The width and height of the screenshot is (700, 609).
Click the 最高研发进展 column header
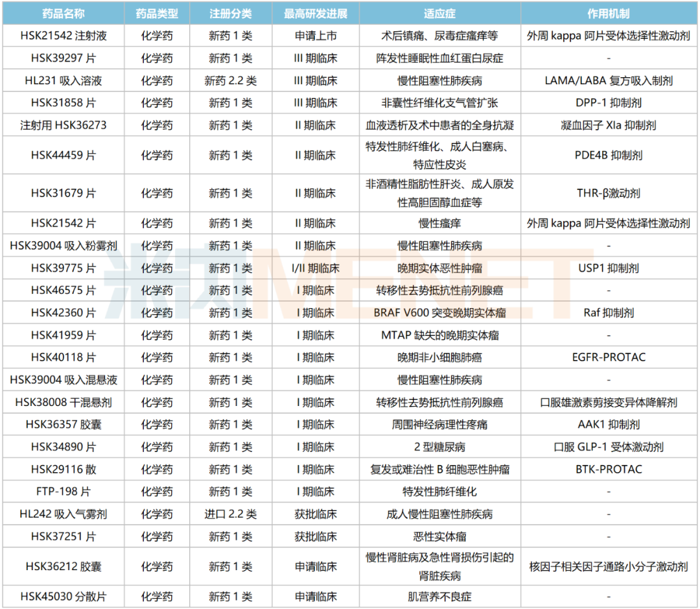[x=316, y=14]
